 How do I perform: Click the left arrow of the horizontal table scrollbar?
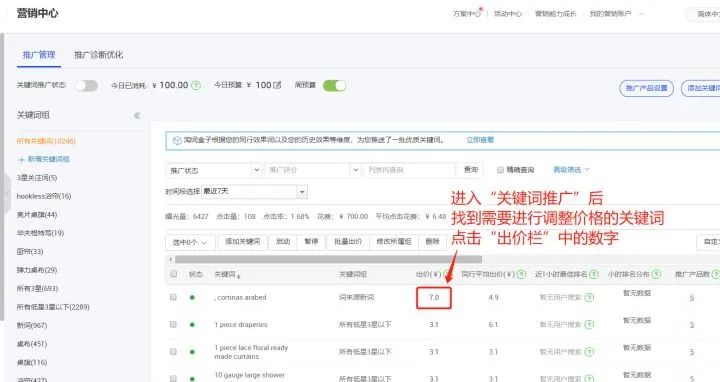[x=170, y=259]
